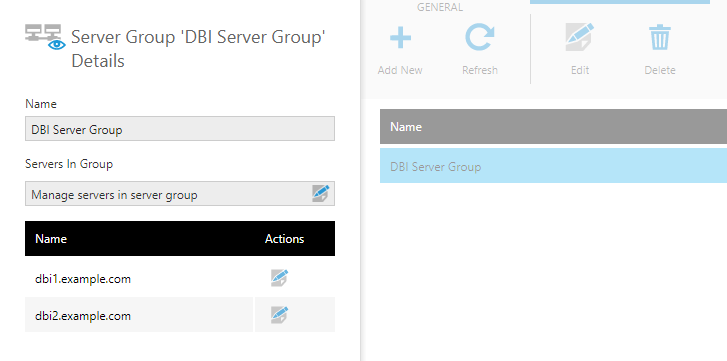Viewport: 727px width, 361px height.
Task: Click the Refresh circular arrow icon
Action: [x=479, y=38]
